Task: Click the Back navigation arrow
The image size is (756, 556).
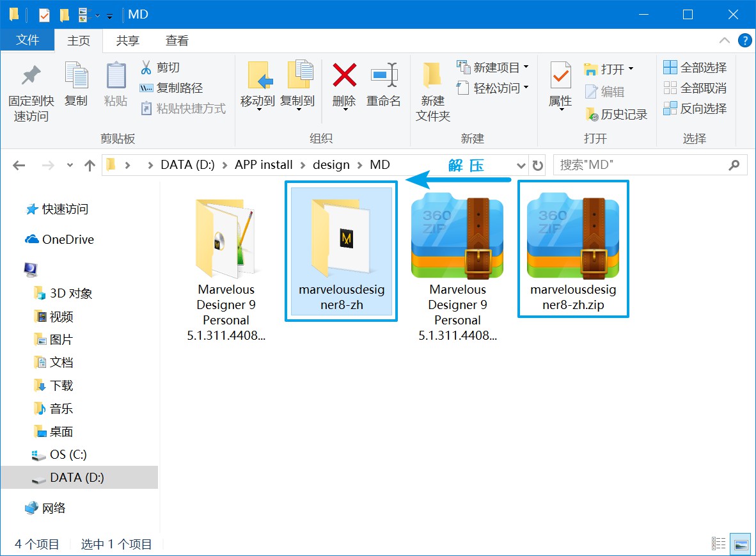Action: coord(19,166)
